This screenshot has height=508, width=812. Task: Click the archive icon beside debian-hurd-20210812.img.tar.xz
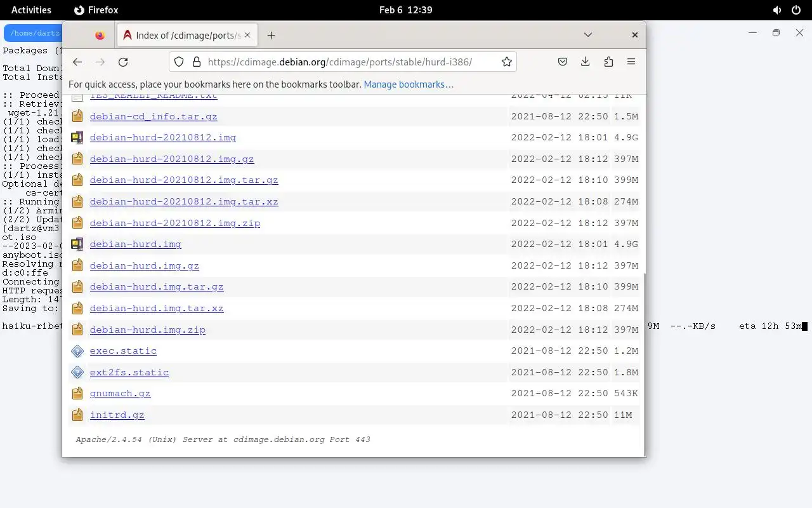(x=77, y=201)
